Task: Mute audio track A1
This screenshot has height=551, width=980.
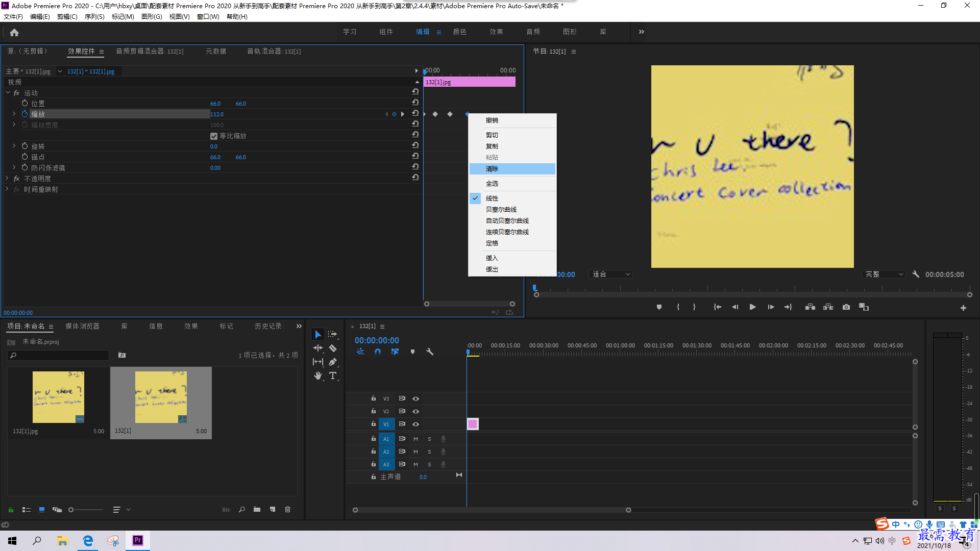Action: (x=415, y=439)
